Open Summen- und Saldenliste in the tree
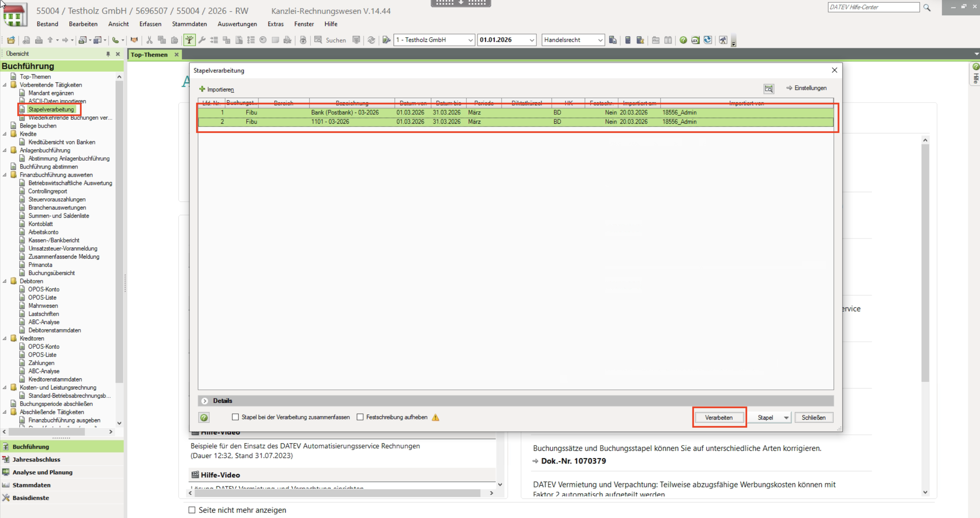980x518 pixels. 59,216
